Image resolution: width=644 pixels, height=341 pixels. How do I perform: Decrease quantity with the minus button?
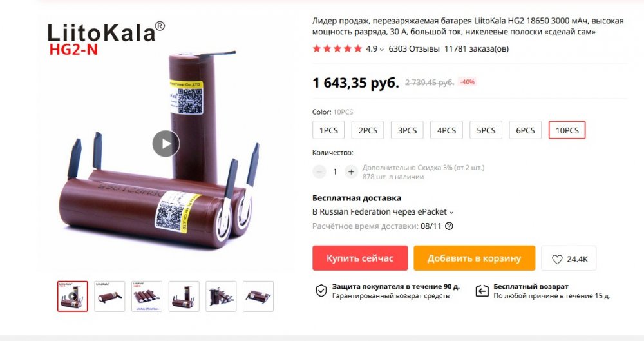(319, 172)
